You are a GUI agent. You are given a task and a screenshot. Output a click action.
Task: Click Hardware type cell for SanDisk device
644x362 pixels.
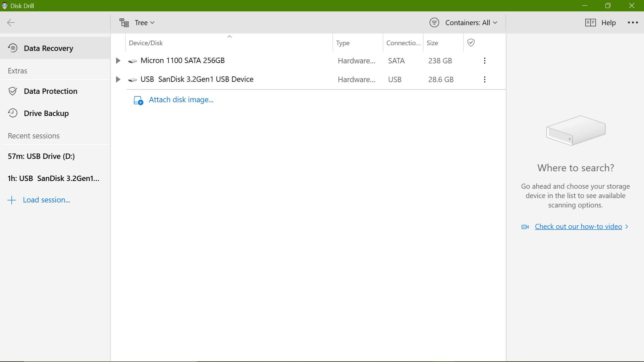(x=357, y=79)
